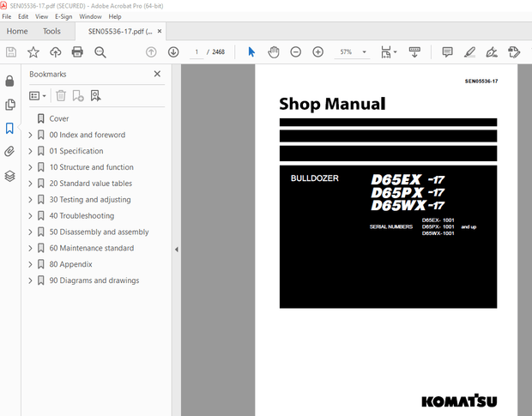Open the Window menu
Screen dimensions: 532x416
[x=90, y=16]
